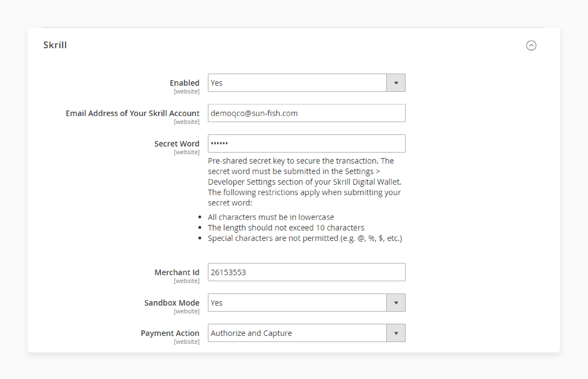Focus the Secret Word password field

coord(307,144)
